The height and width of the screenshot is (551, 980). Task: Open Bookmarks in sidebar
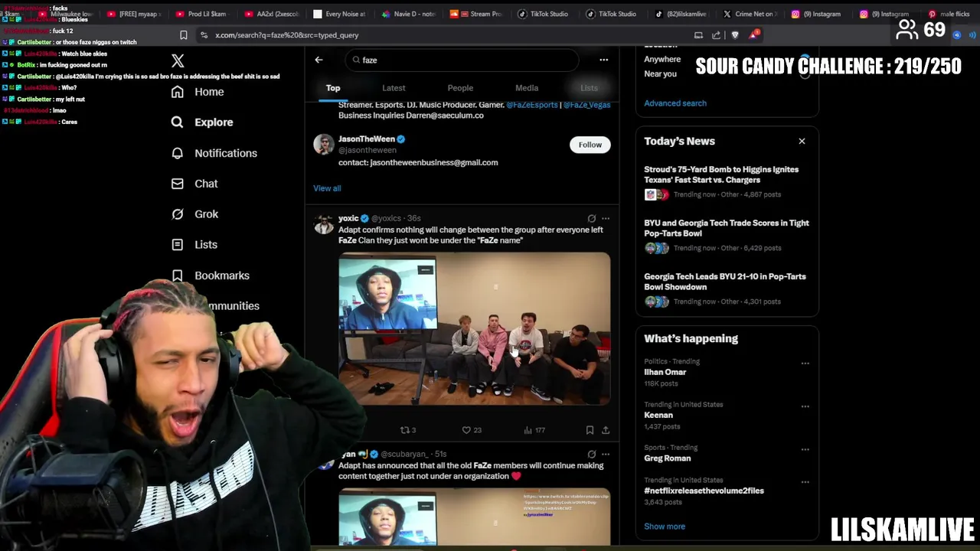tap(211, 275)
